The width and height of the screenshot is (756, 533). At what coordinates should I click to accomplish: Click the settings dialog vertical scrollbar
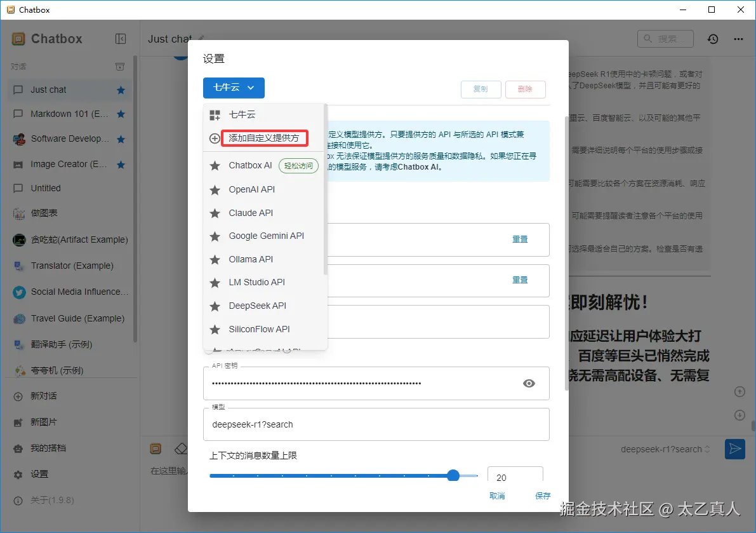point(566,253)
